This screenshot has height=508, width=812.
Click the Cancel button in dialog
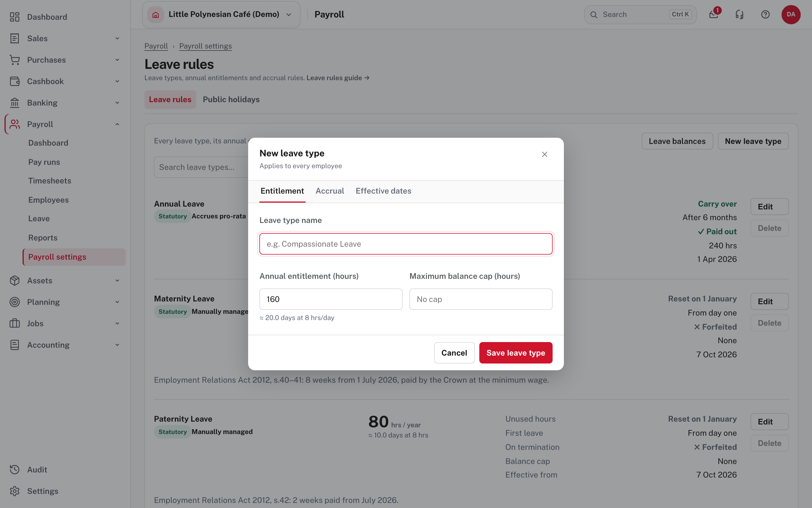454,353
